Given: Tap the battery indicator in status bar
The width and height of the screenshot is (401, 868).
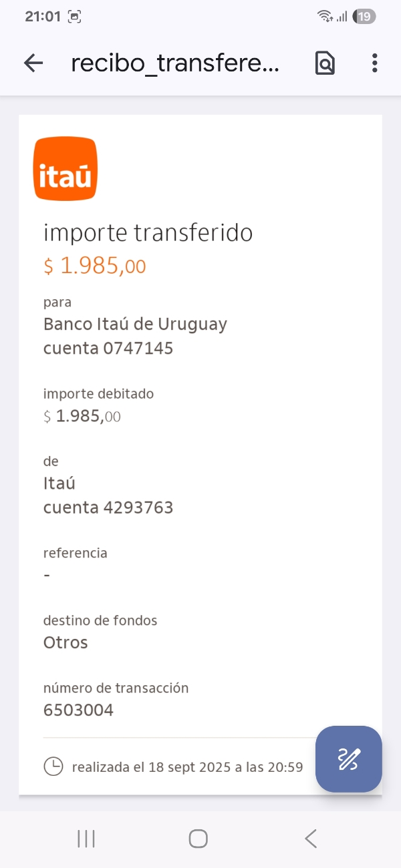Looking at the screenshot, I should [364, 17].
